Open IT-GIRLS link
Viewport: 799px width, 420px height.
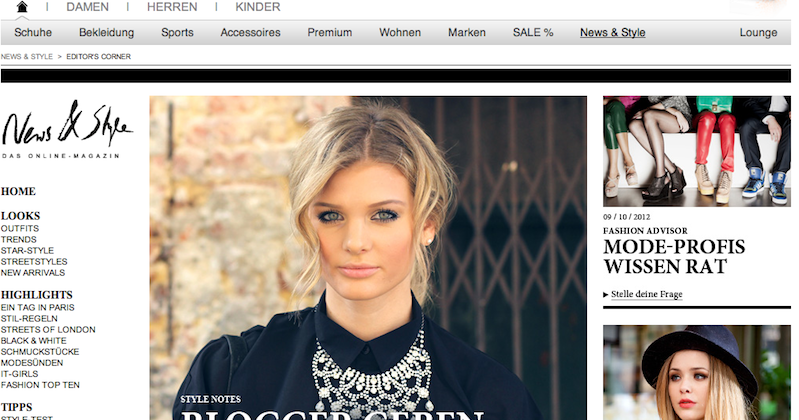19,374
